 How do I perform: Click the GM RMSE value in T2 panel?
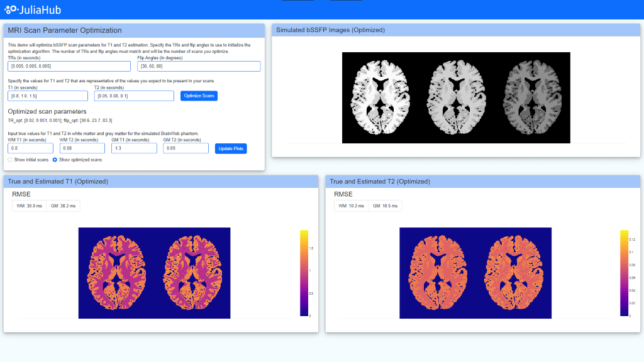(x=386, y=206)
